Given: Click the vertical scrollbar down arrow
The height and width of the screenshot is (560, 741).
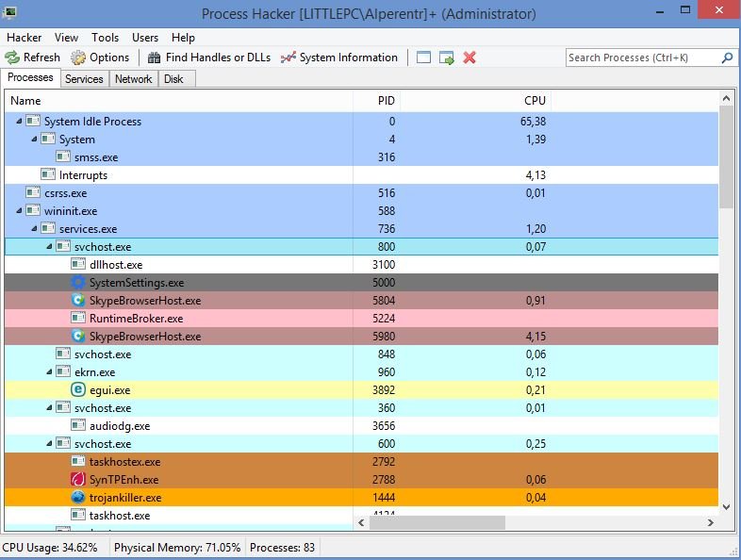Looking at the screenshot, I should pos(726,506).
